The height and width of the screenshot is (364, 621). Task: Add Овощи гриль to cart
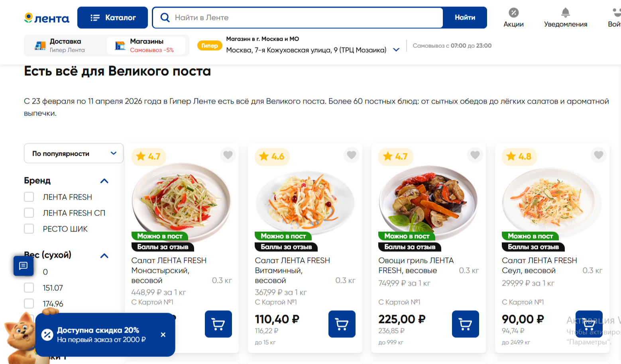pyautogui.click(x=465, y=324)
